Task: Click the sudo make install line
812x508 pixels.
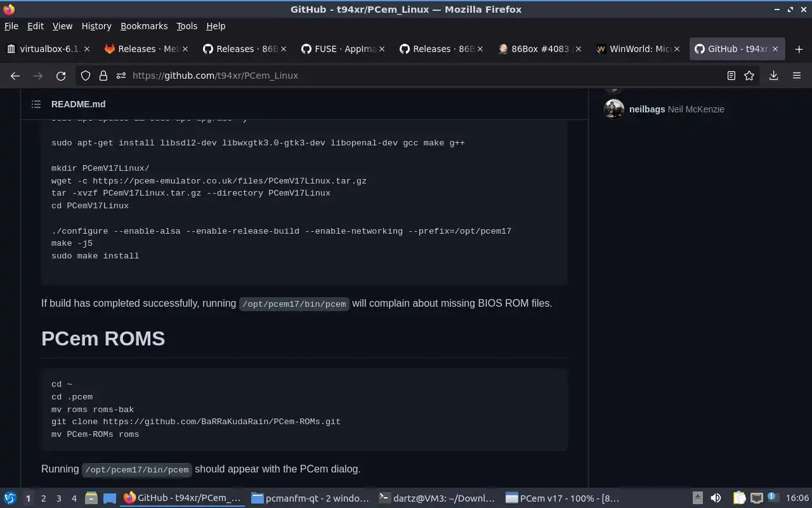Action: coord(95,256)
